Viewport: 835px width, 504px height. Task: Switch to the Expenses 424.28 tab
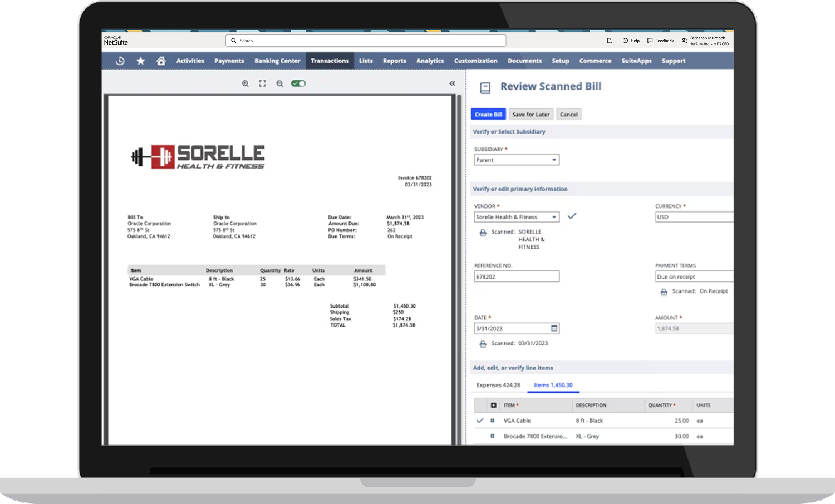pos(498,385)
